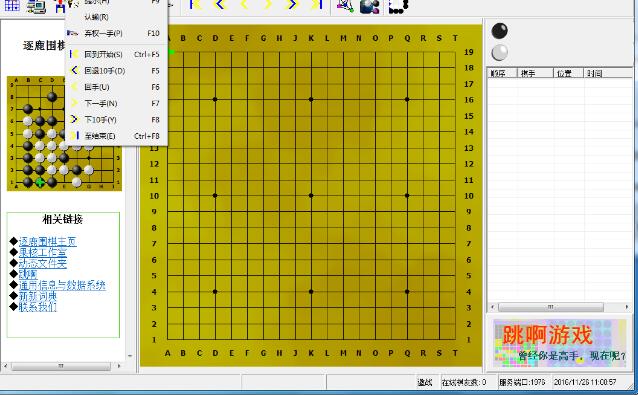Open the 通用信息与数据系统 link
Image resolution: width=638 pixels, height=395 pixels.
(62, 285)
